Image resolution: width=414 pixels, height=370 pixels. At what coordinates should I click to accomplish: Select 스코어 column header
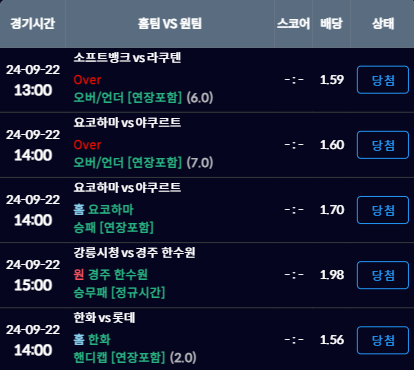(293, 24)
